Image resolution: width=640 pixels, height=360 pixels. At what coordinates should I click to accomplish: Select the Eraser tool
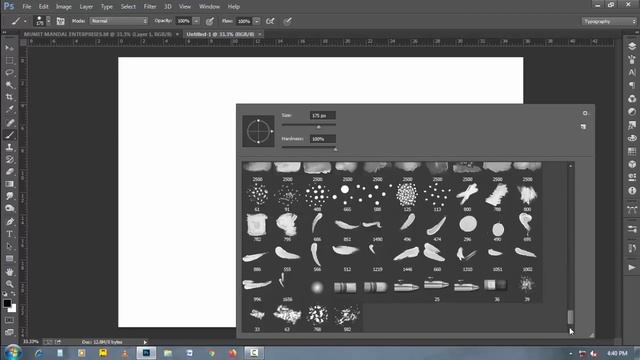[9, 171]
